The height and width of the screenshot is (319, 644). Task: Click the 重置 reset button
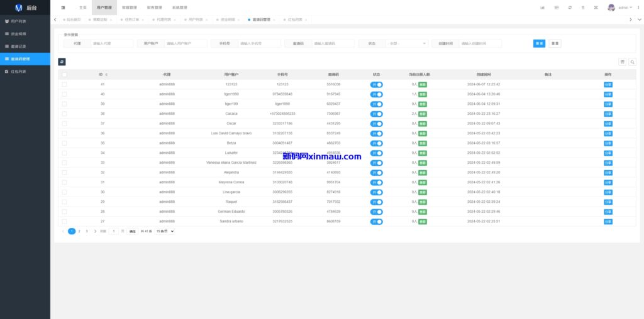[x=555, y=43]
